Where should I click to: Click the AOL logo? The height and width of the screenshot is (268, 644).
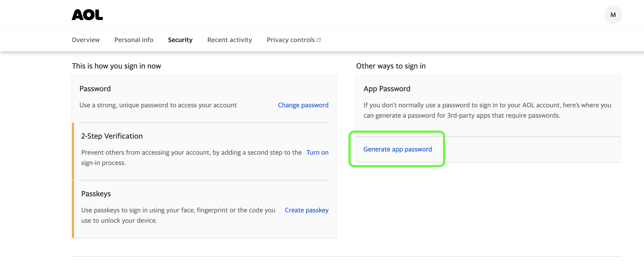click(87, 15)
